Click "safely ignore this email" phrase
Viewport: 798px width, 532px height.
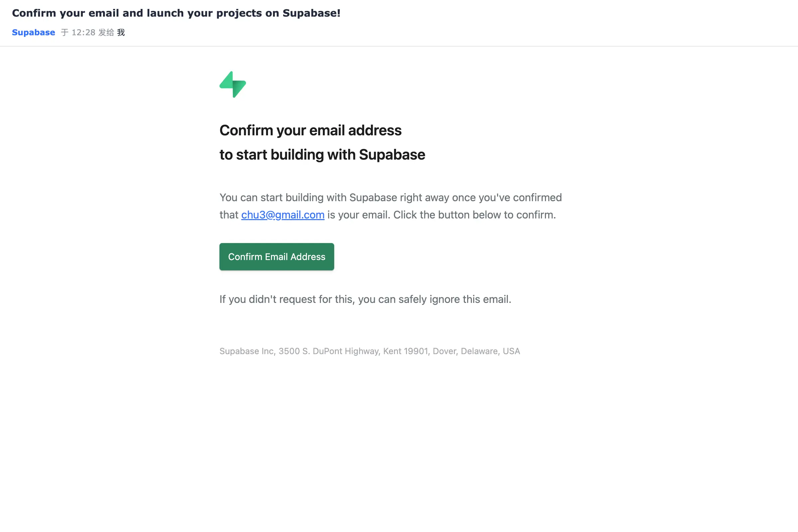(455, 299)
